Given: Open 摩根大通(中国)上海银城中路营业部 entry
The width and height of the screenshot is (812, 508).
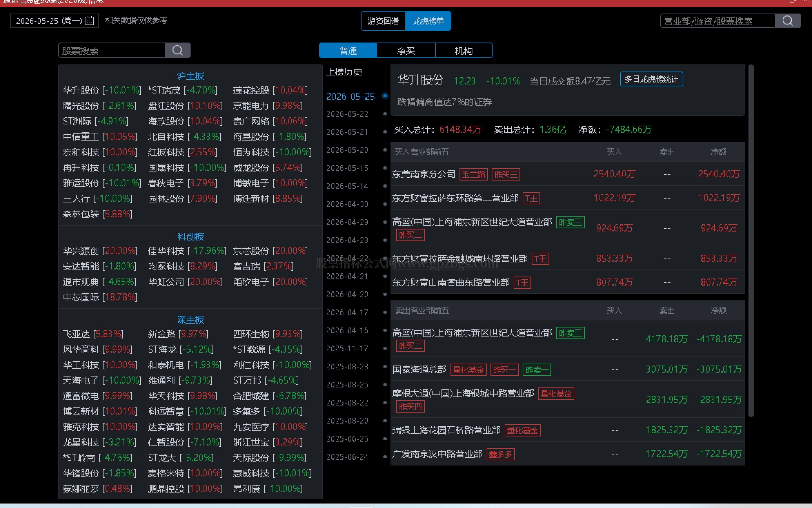Looking at the screenshot, I should click(x=463, y=394).
